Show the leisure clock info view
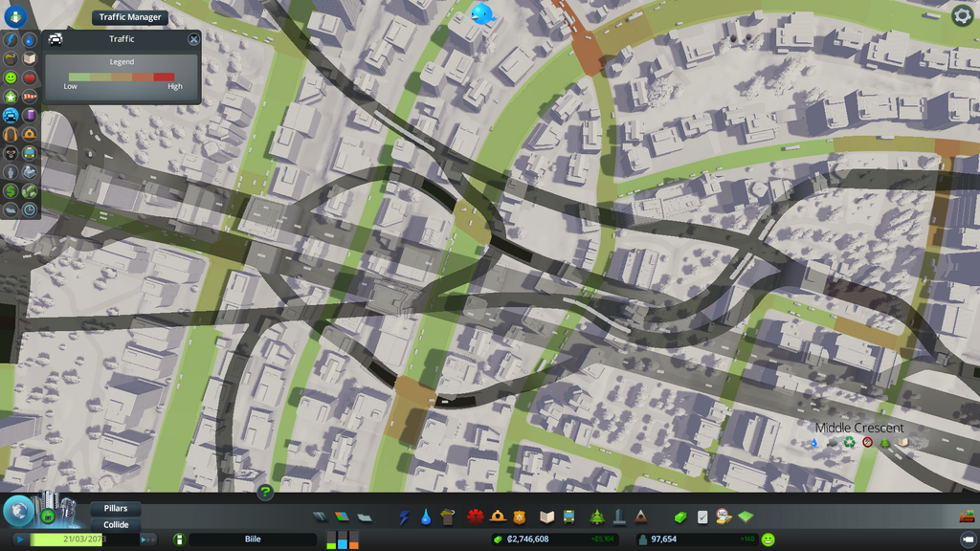Screen dimensions: 980x551 coord(30,209)
